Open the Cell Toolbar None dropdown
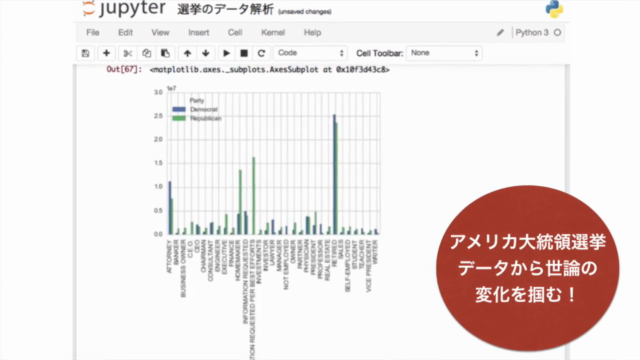 444,53
